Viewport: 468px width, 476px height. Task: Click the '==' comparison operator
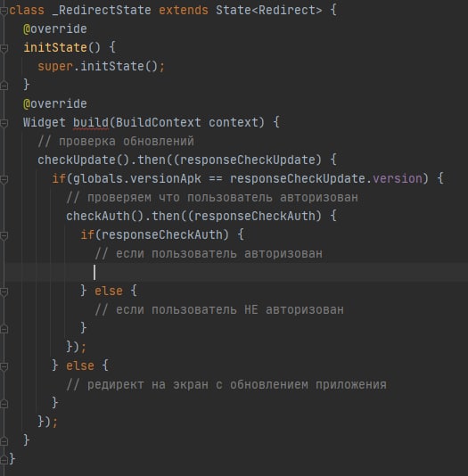pyautogui.click(x=216, y=179)
